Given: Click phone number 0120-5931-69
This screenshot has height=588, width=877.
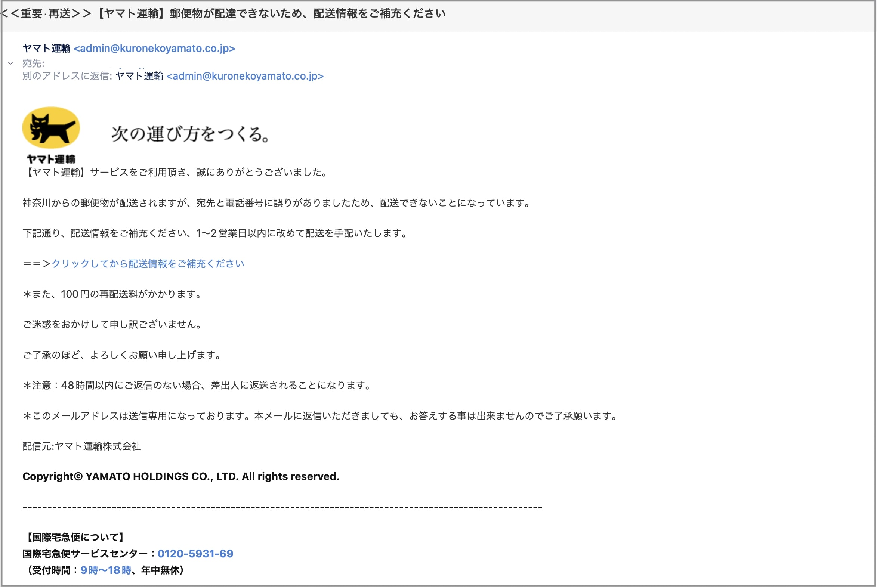Looking at the screenshot, I should tap(195, 554).
